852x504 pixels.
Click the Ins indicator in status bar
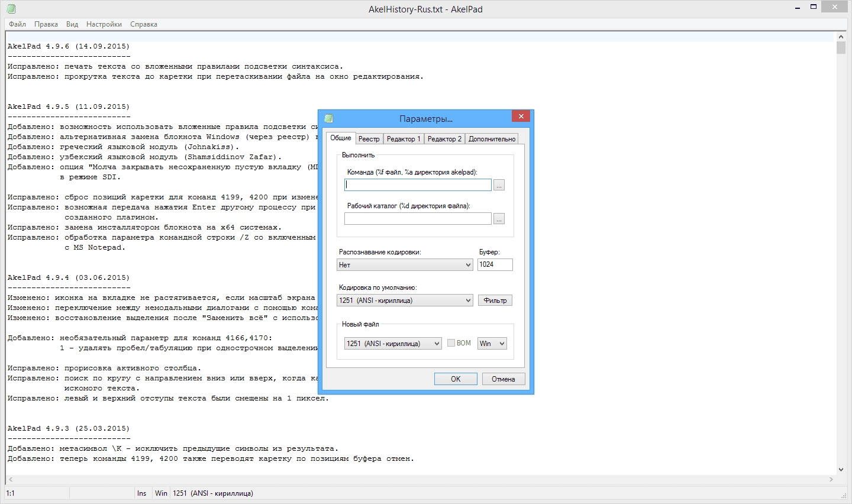click(x=142, y=493)
